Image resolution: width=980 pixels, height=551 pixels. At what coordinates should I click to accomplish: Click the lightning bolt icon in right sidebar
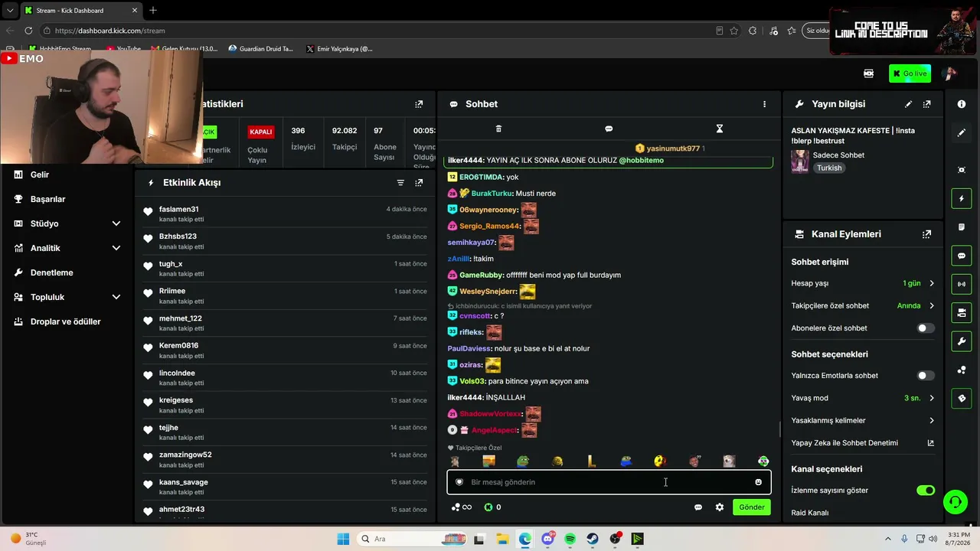coord(962,199)
